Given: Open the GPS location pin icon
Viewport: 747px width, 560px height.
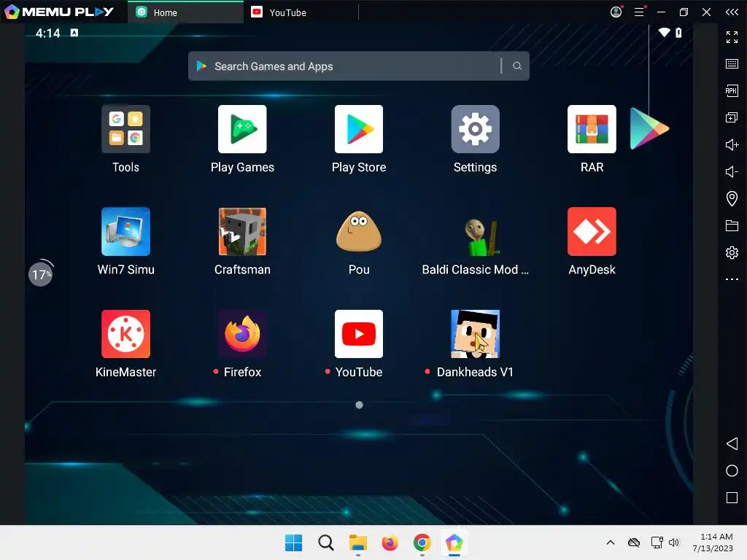Looking at the screenshot, I should pos(732,198).
